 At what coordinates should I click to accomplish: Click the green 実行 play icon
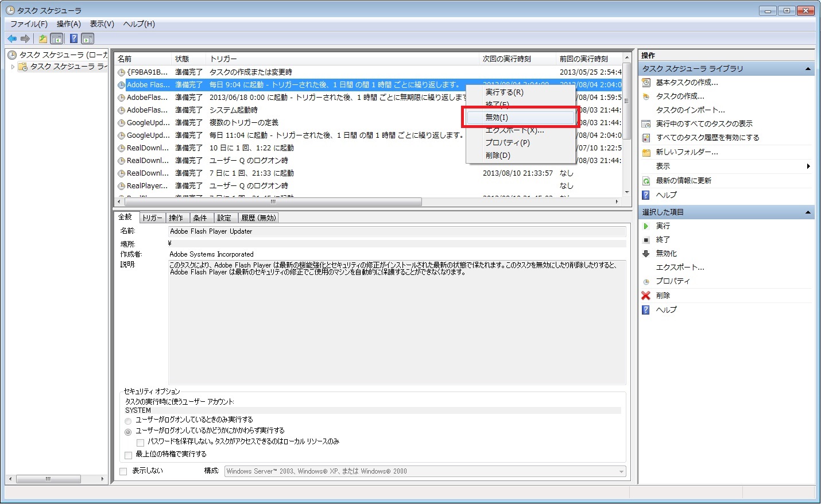646,226
